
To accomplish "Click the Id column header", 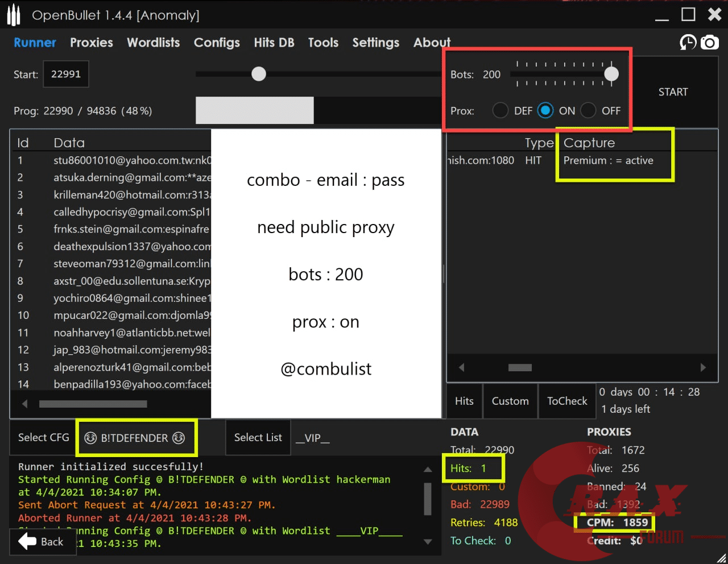I will pos(23,143).
